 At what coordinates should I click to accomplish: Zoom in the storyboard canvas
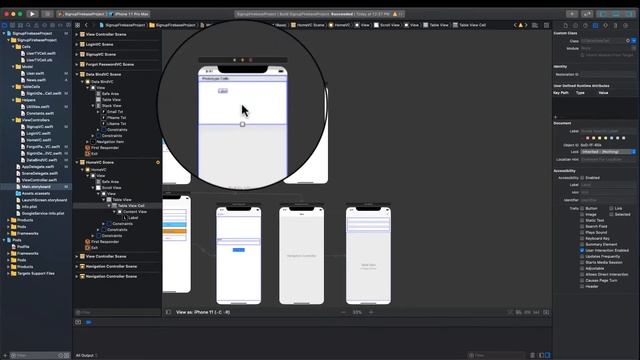tap(371, 312)
